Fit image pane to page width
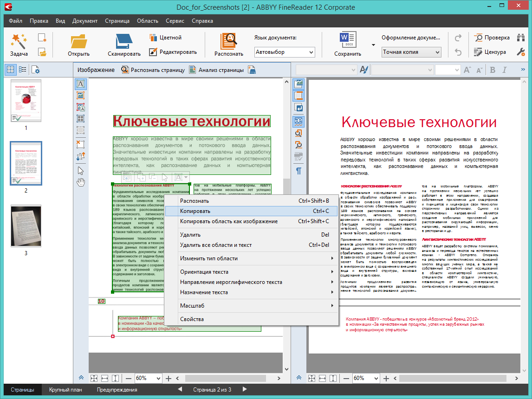 pyautogui.click(x=105, y=378)
